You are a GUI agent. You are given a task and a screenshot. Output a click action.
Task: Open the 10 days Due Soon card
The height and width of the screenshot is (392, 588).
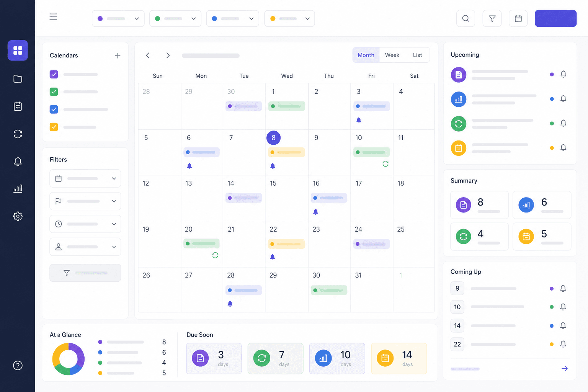coord(337,358)
